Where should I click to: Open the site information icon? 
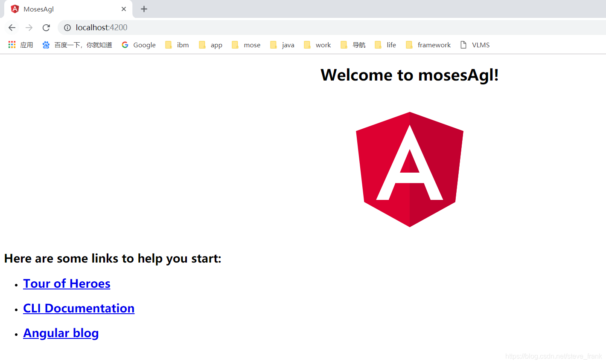pos(67,28)
